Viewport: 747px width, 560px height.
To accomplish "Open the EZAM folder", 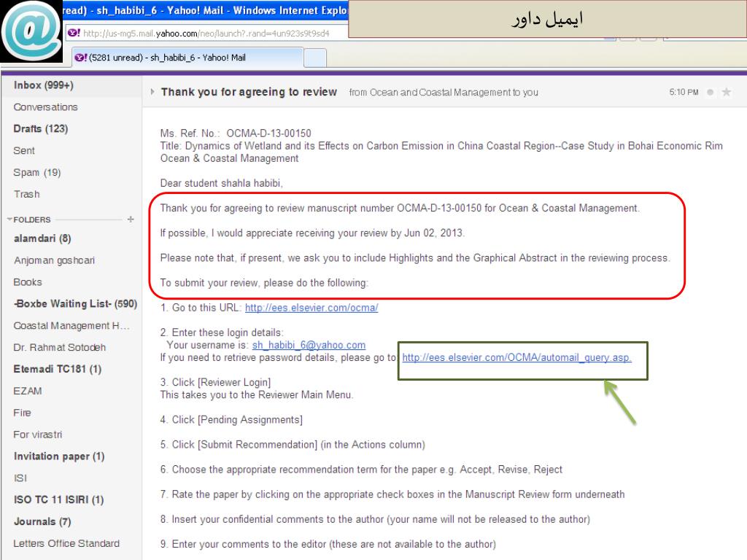I will point(28,391).
